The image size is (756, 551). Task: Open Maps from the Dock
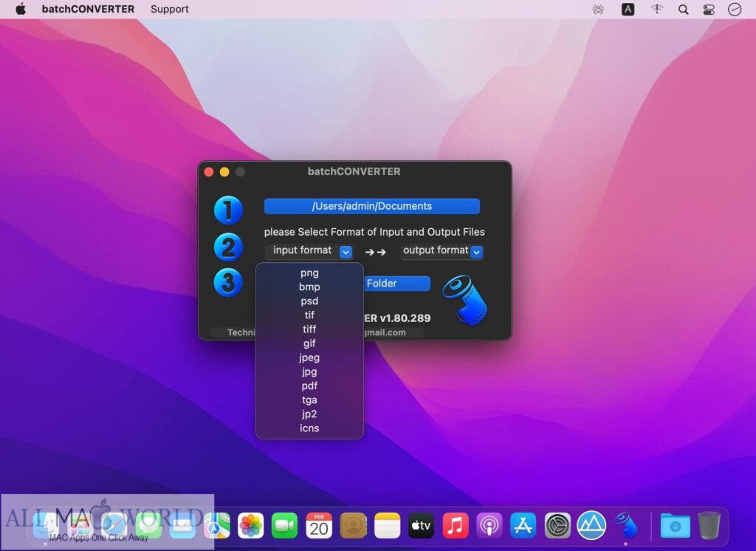click(217, 525)
